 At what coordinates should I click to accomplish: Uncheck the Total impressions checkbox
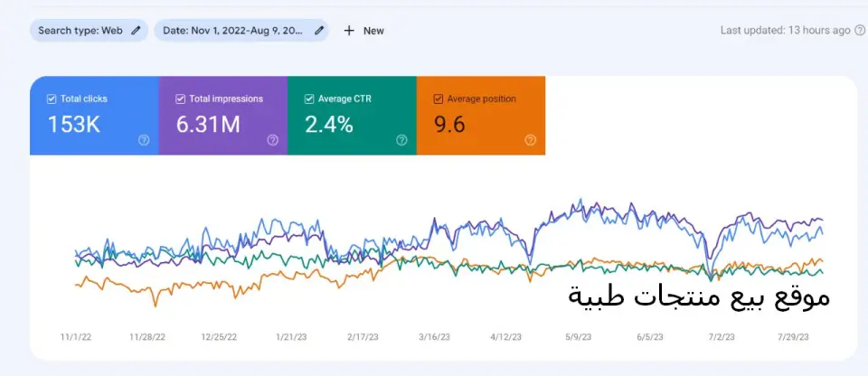(180, 99)
